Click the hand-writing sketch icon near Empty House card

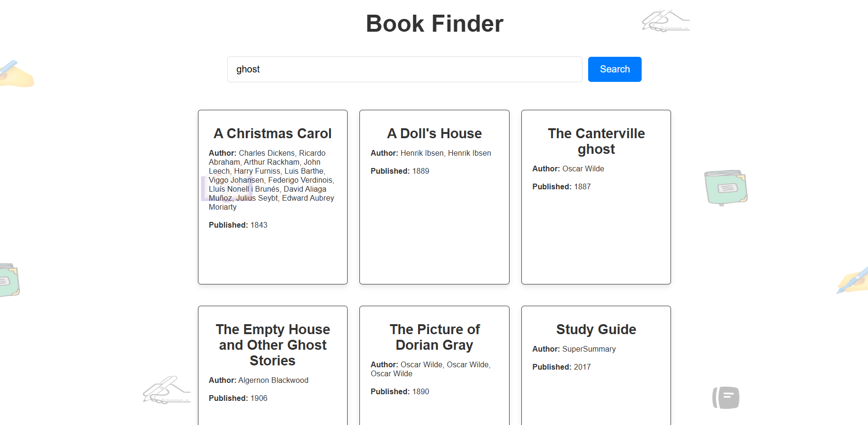pyautogui.click(x=167, y=390)
